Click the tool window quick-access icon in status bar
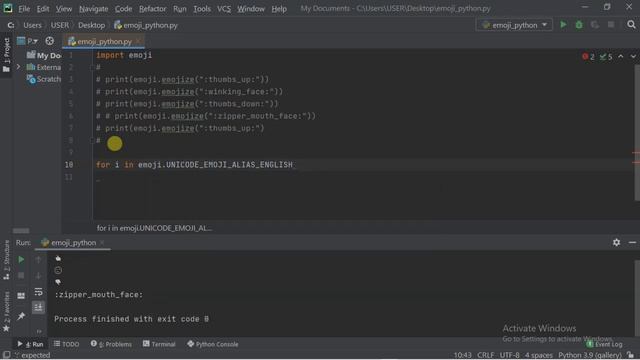640x360 pixels. pos(7,355)
